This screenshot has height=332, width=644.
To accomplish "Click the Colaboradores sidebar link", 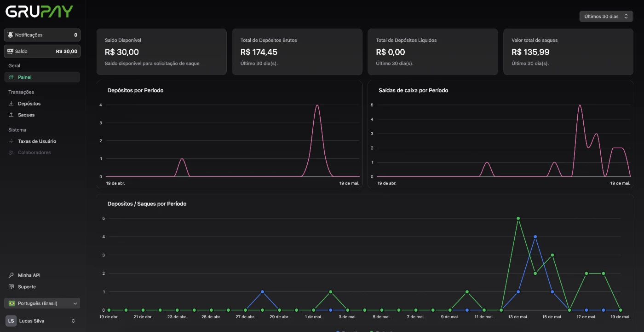I will 34,152.
